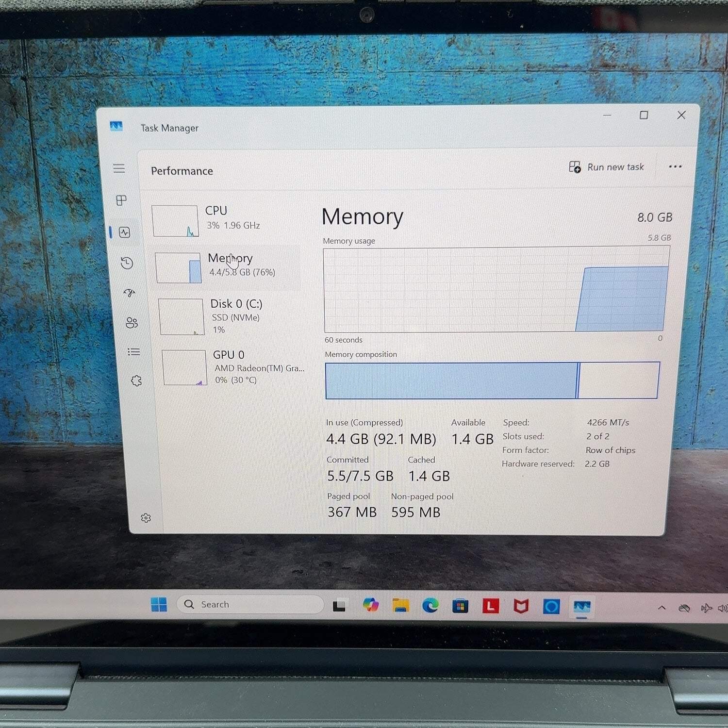Open the Task Manager hamburger navigation menu
The width and height of the screenshot is (728, 728).
pyautogui.click(x=119, y=168)
